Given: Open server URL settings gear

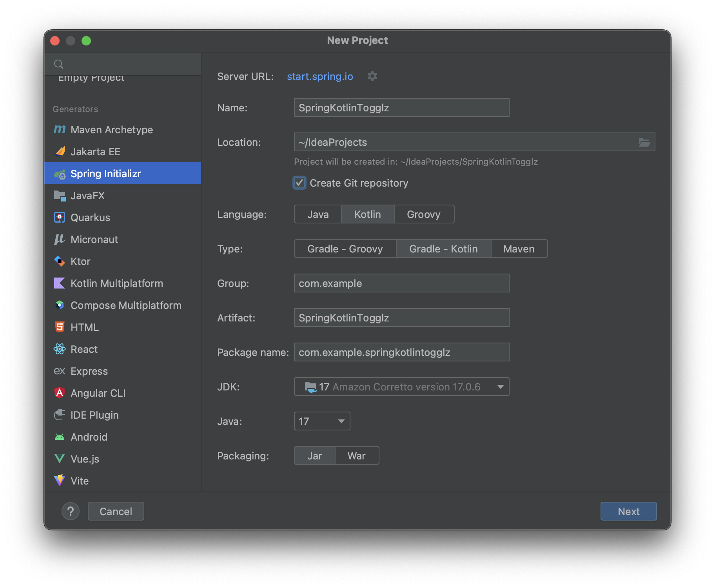Looking at the screenshot, I should 372,76.
